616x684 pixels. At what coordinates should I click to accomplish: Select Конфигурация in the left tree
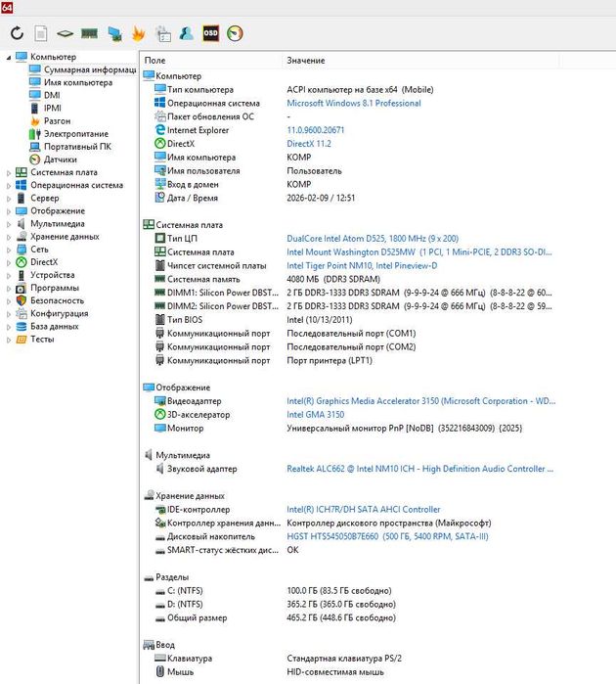click(x=60, y=313)
